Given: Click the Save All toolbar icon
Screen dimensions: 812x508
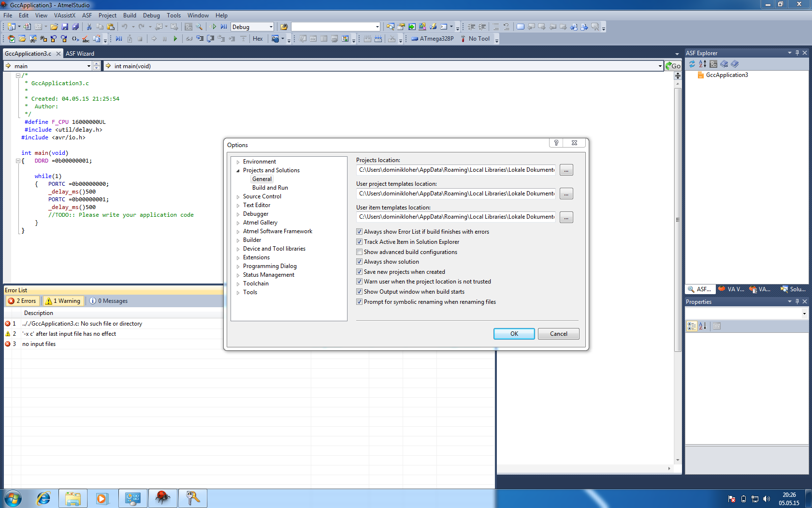Looking at the screenshot, I should click(x=75, y=27).
